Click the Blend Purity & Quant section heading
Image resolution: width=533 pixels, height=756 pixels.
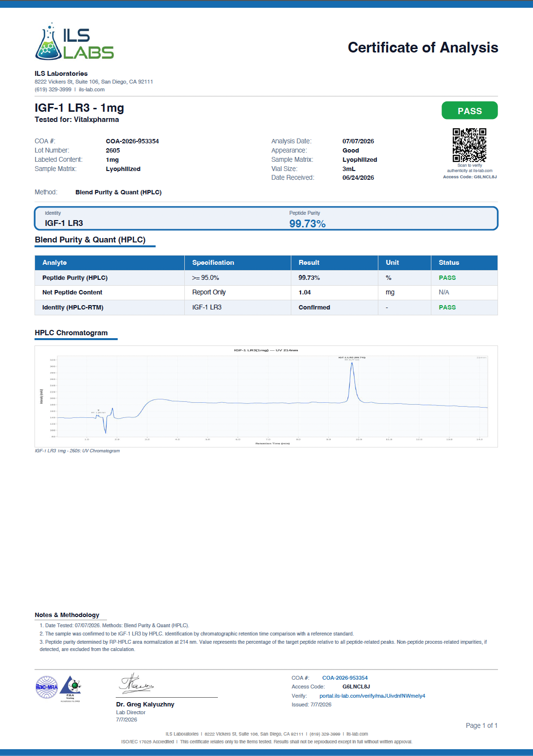pyautogui.click(x=90, y=240)
